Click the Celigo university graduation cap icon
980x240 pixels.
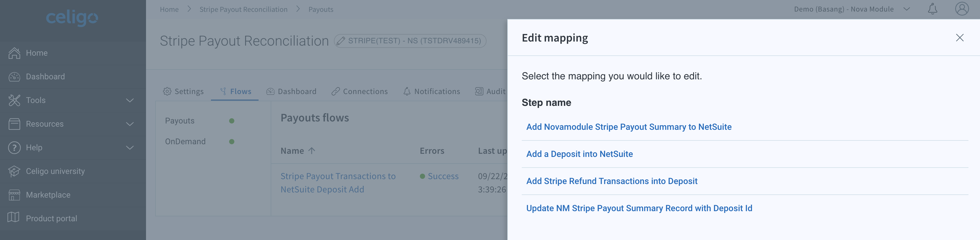[14, 171]
